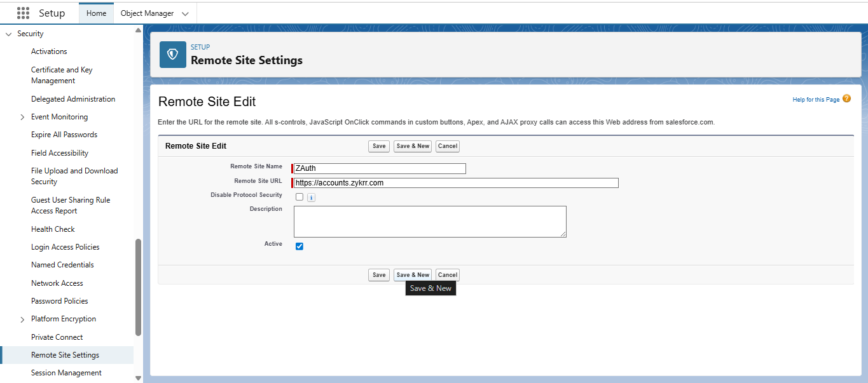Image resolution: width=868 pixels, height=383 pixels.
Task: Open Network Access in the sidebar
Action: pos(57,283)
